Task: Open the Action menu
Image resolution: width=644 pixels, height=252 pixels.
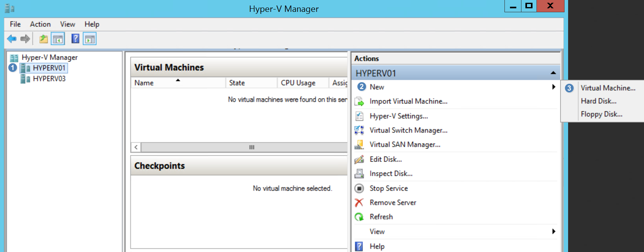Action: point(40,24)
